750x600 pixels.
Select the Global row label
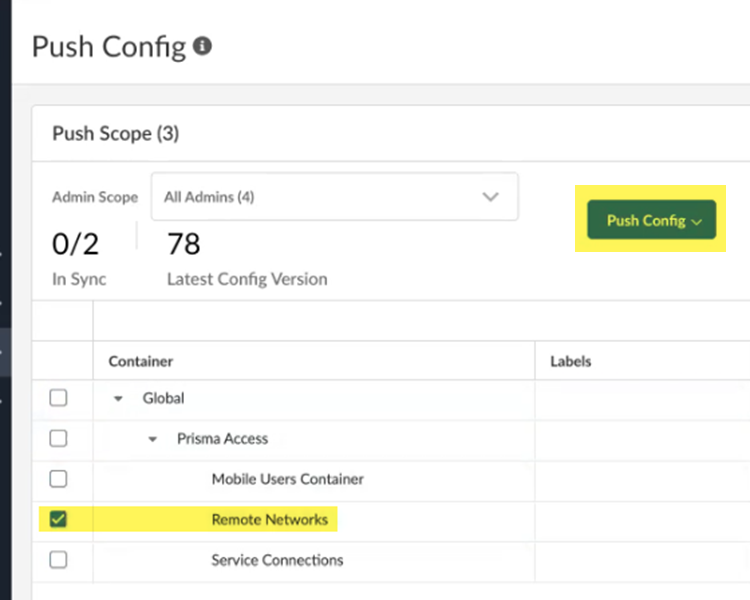click(x=163, y=398)
